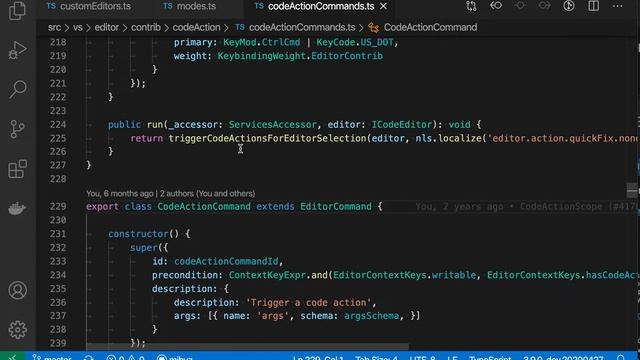Screen dimensions: 640x360
Task: Click the line and column indicator in status bar
Action: click(318, 358)
